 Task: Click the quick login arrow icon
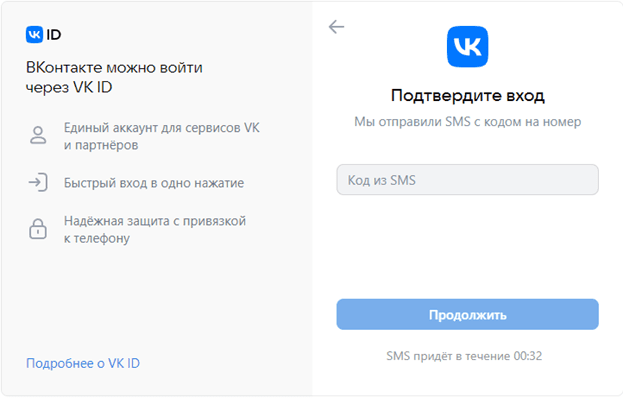38,183
